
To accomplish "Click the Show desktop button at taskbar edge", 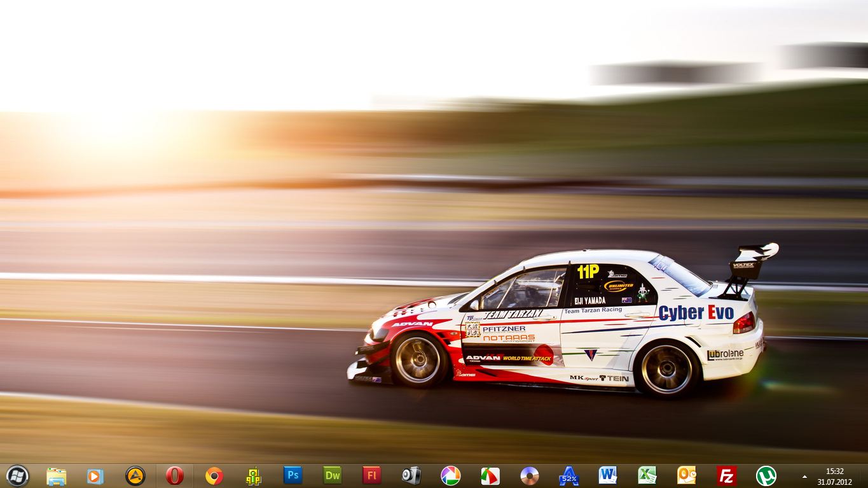I will point(863,476).
